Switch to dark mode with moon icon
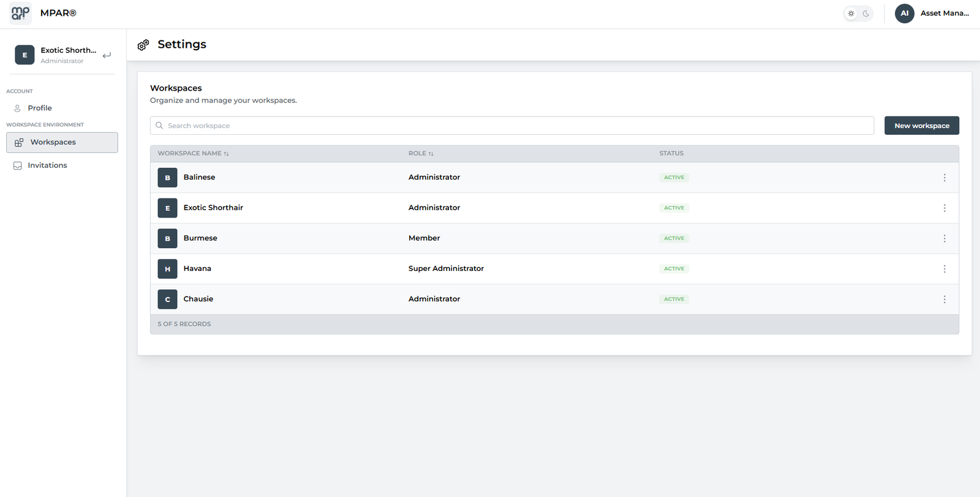Viewport: 980px width, 497px height. tap(866, 13)
